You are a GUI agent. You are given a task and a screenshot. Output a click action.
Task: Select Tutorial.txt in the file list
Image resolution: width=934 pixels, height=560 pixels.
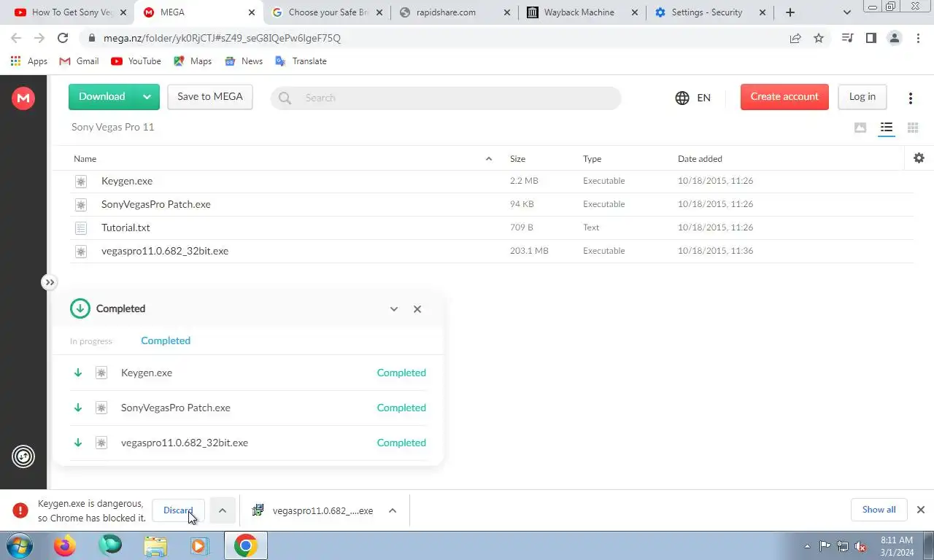[493, 227]
